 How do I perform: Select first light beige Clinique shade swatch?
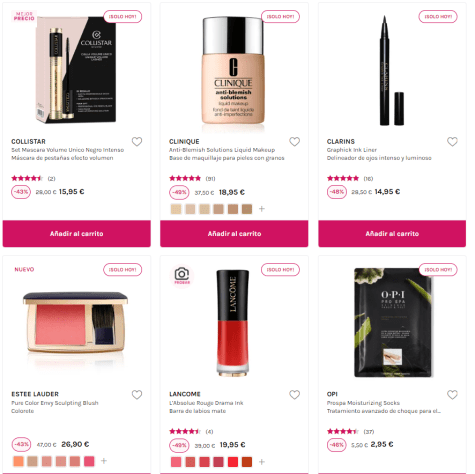pyautogui.click(x=176, y=209)
